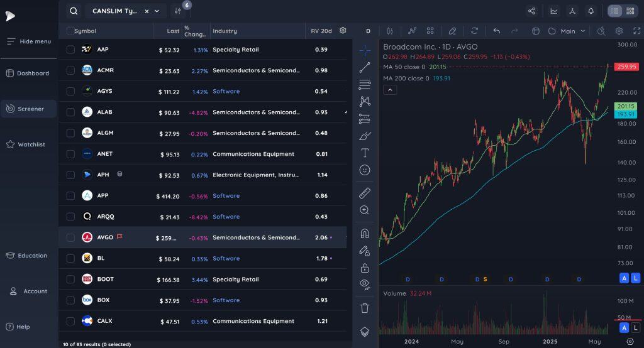
Task: Open the object tree layers icon
Action: [365, 331]
